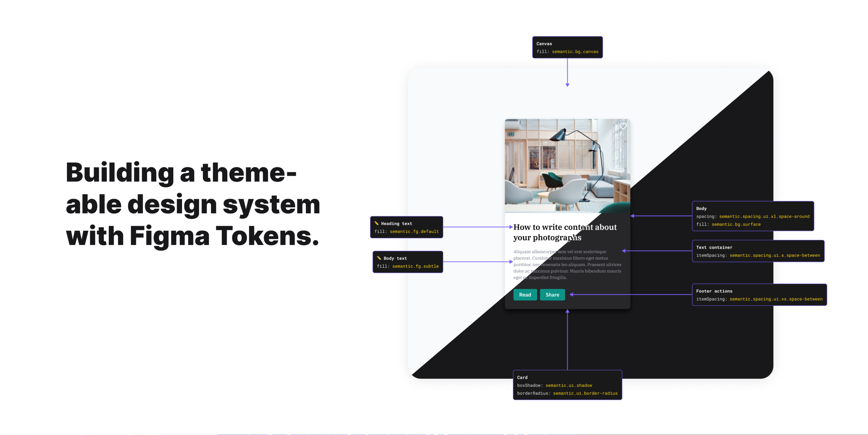Image resolution: width=868 pixels, height=435 pixels.
Task: Click the living room photo thumbnail
Action: pos(567,165)
